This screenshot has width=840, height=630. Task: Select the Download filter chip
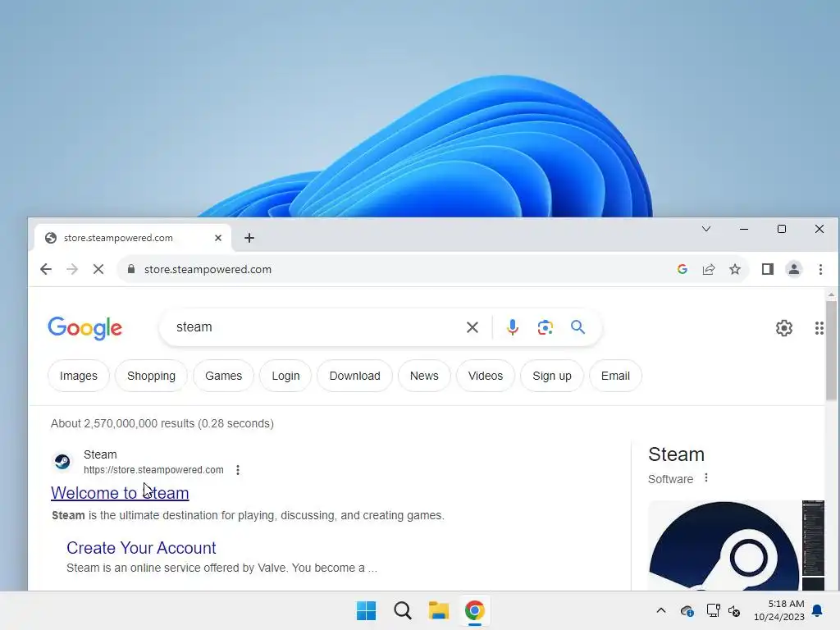coord(354,376)
